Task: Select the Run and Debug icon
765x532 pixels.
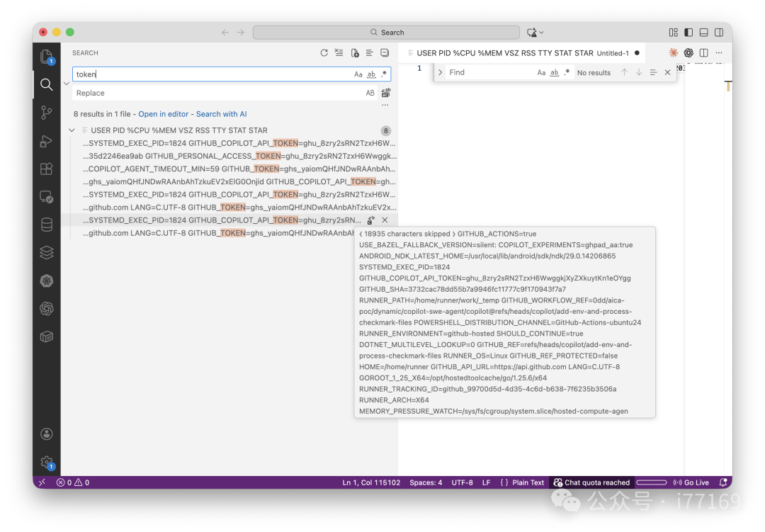Action: pyautogui.click(x=46, y=140)
